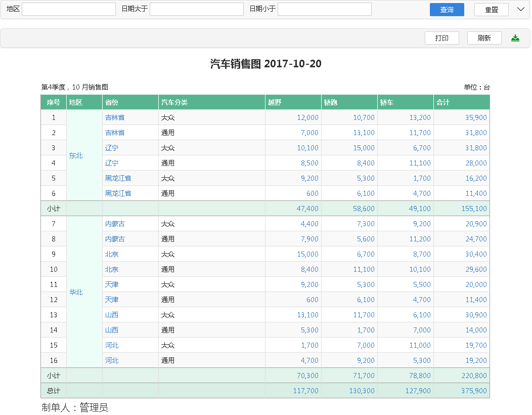The width and height of the screenshot is (532, 415).
Task: Click row 1 合计 value 35,900
Action: (x=476, y=117)
